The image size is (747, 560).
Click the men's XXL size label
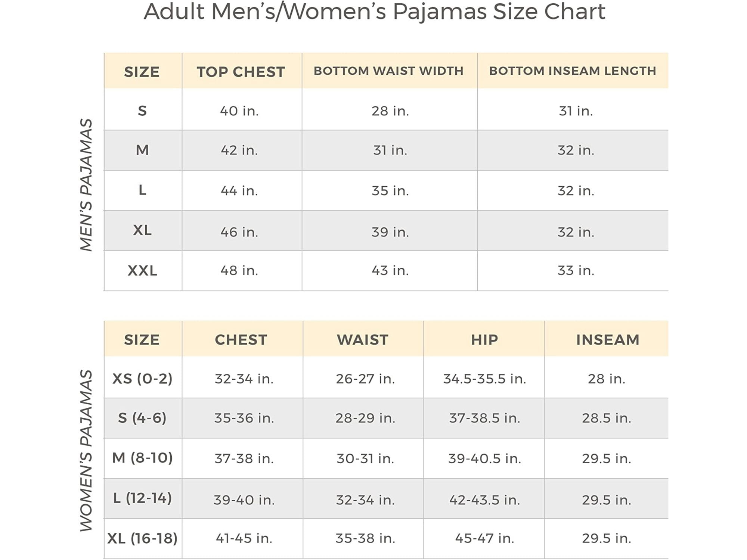[x=142, y=271]
